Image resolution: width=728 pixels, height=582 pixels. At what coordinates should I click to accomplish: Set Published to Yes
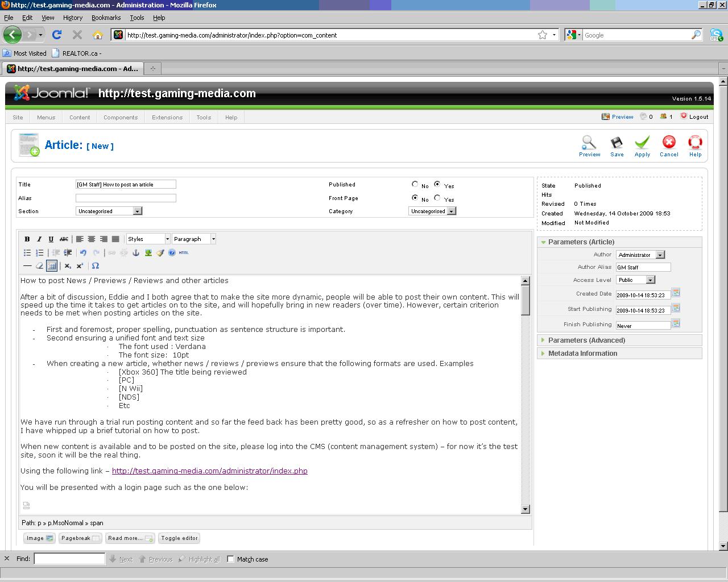coord(437,184)
